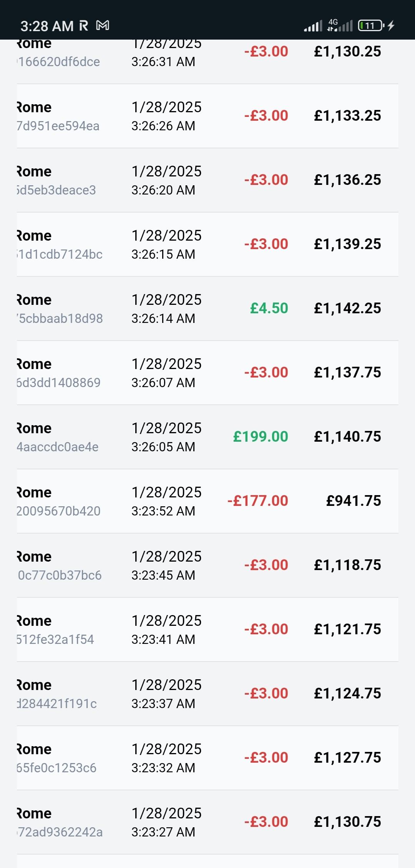Image resolution: width=415 pixels, height=868 pixels.
Task: Tap the Gmail notification icon
Action: [x=103, y=26]
